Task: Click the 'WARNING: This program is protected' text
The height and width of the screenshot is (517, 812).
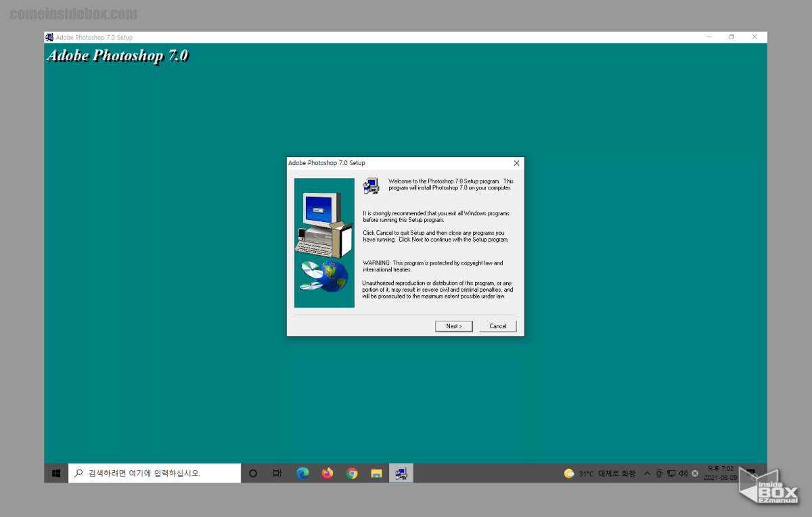Action: (x=433, y=266)
